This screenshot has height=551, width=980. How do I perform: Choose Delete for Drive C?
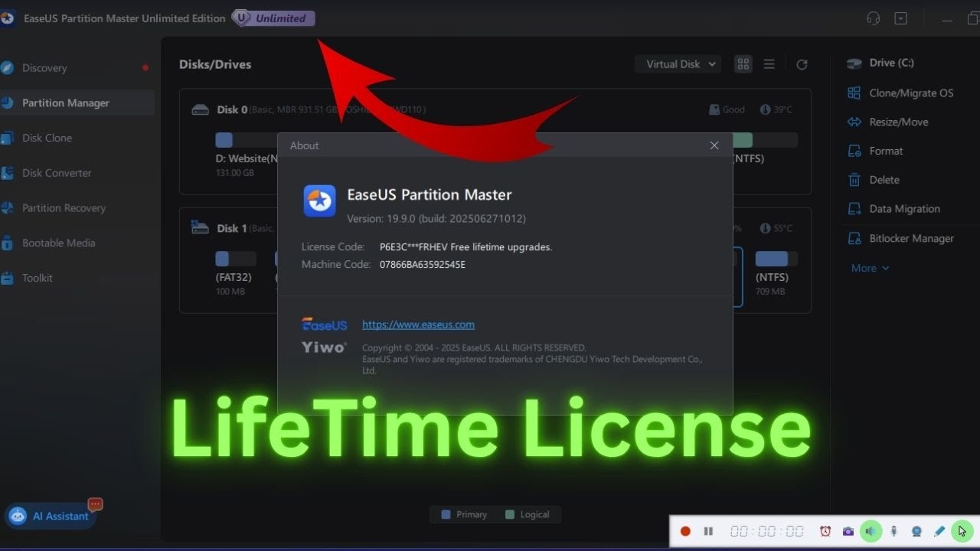[x=874, y=180]
